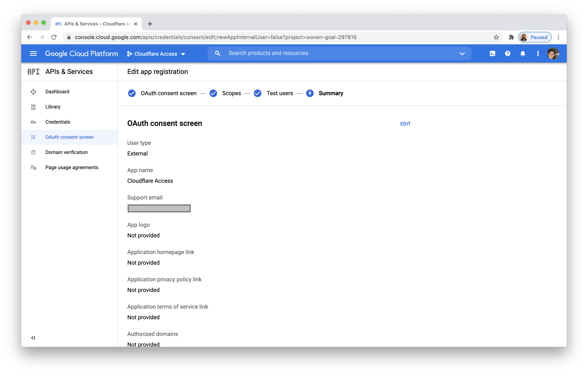Screen dimensions: 588x375
Task: Select Credentials in sidebar
Action: pyautogui.click(x=58, y=122)
